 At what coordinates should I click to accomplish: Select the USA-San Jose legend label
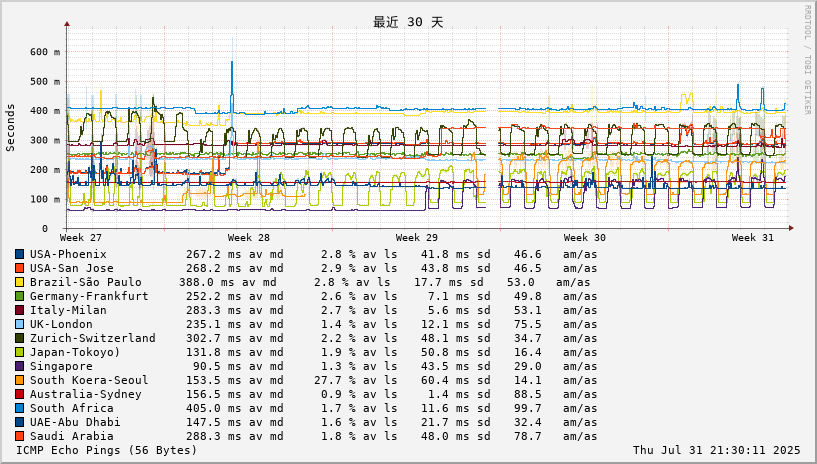[x=71, y=268]
